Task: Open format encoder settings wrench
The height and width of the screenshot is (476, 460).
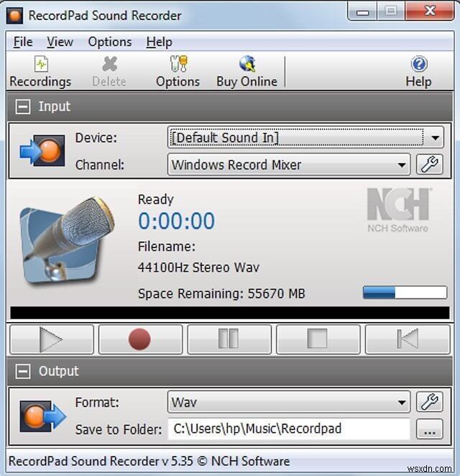Action: [x=429, y=402]
